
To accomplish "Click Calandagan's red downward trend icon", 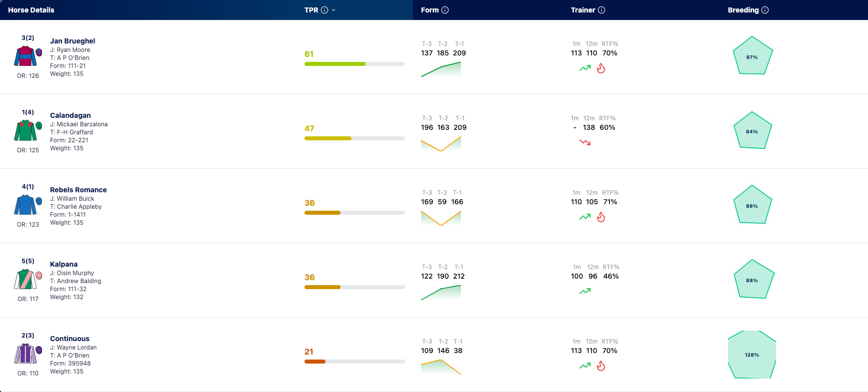I will point(585,142).
